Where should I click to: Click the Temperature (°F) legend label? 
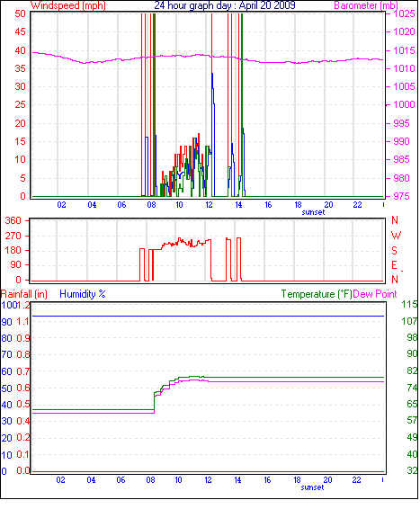pos(317,294)
